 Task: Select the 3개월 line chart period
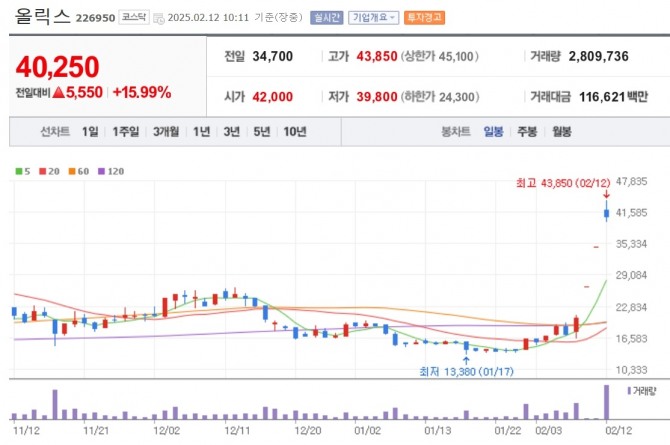click(166, 132)
